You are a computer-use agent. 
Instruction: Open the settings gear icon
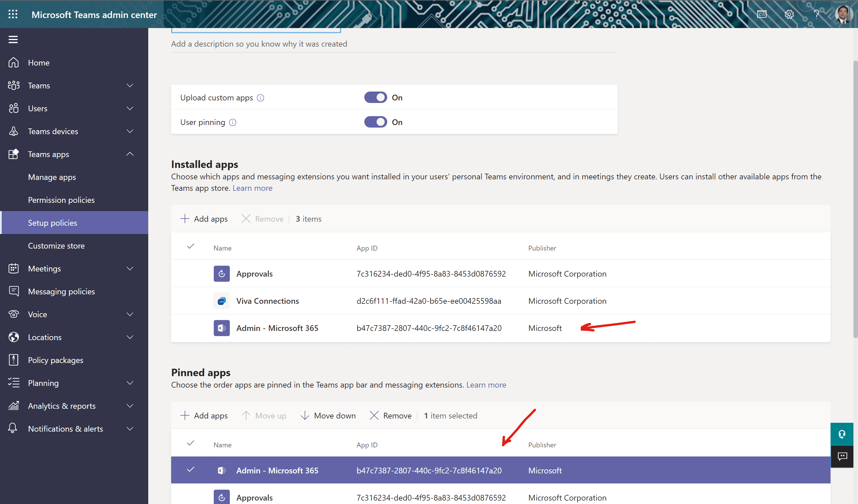[x=789, y=14]
